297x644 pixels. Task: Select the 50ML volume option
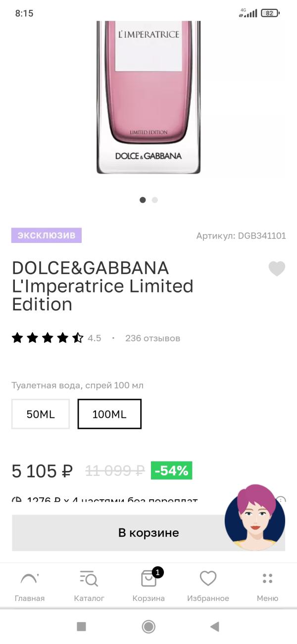[x=41, y=414]
